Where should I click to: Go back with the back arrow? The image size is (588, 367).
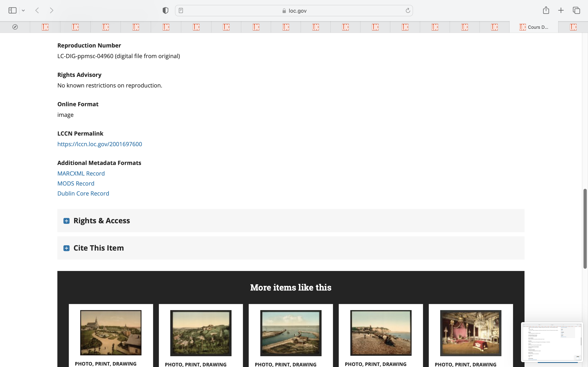pyautogui.click(x=37, y=10)
